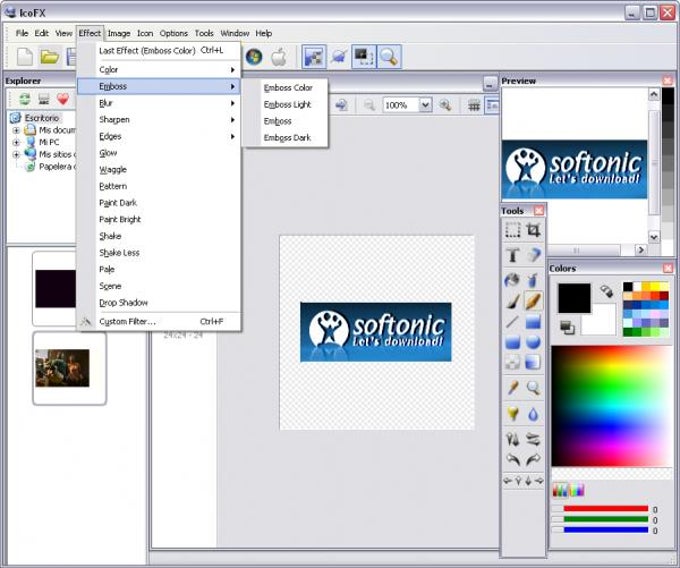Image resolution: width=680 pixels, height=568 pixels.
Task: Select the Rectangle shape tool
Action: pos(533,322)
